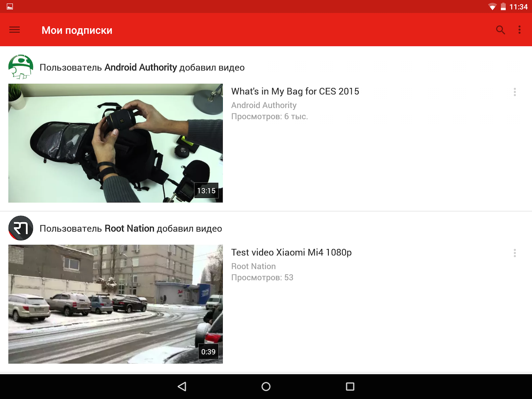Open options for What's in My Bag video
The image size is (532, 399).
tap(515, 92)
